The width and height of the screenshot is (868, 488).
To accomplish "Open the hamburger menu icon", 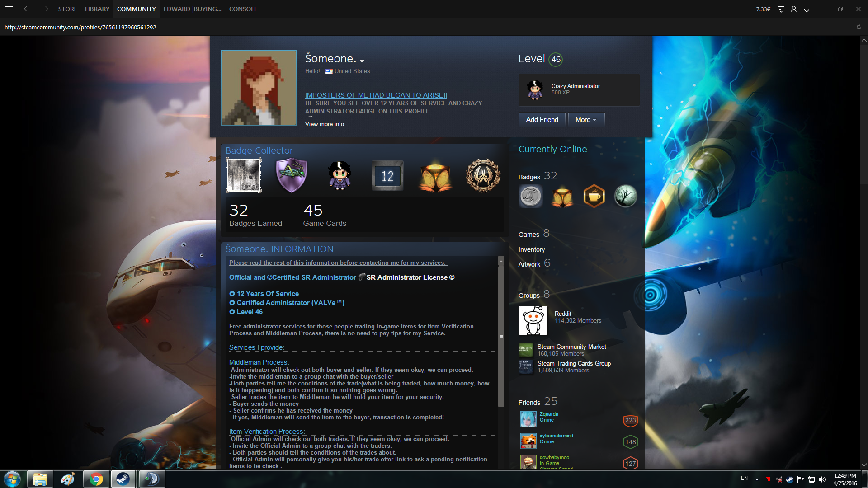I will 9,9.
